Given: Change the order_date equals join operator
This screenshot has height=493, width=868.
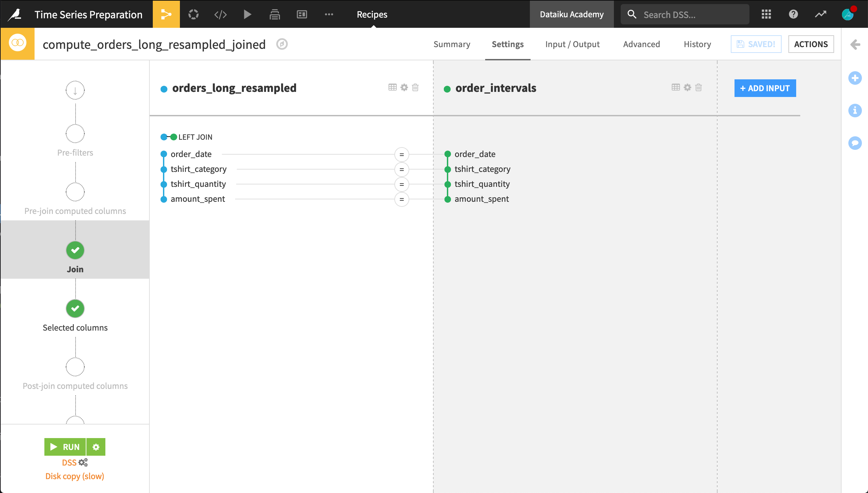Looking at the screenshot, I should (x=401, y=155).
